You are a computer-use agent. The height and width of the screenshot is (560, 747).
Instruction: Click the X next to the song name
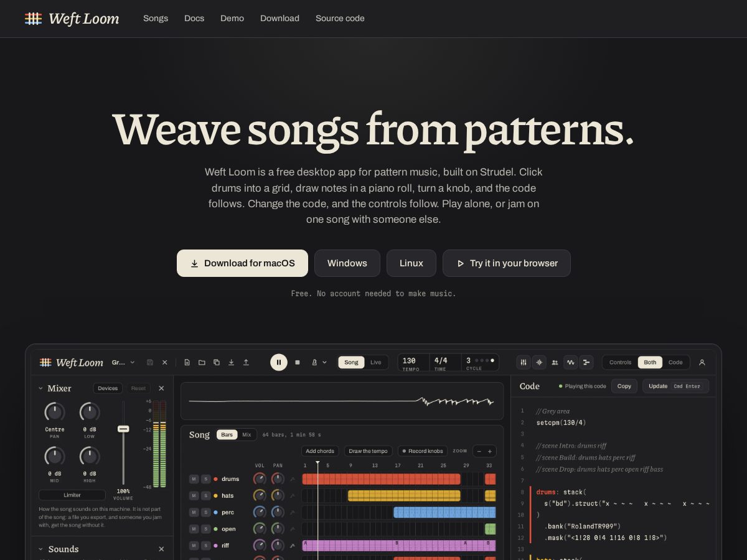click(x=165, y=362)
